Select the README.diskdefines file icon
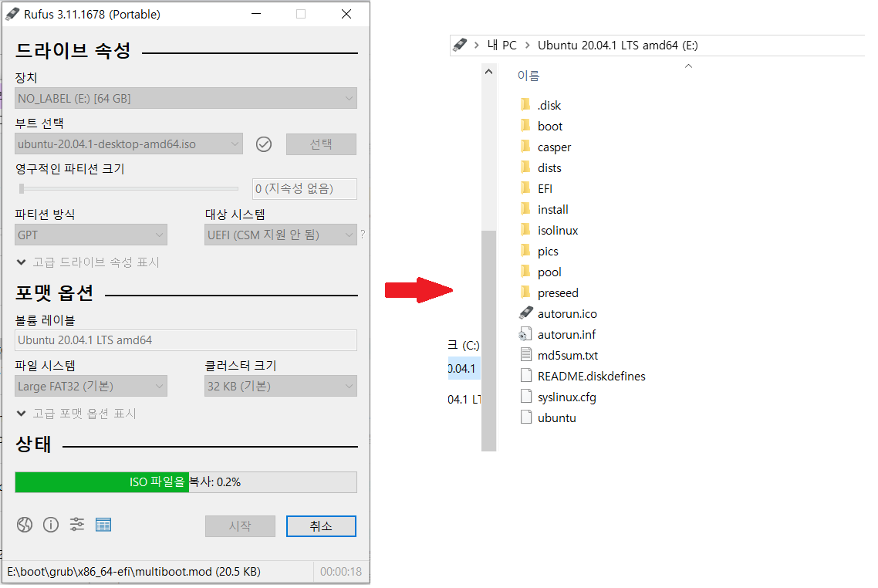Screen dimensions: 878x588 click(x=525, y=376)
